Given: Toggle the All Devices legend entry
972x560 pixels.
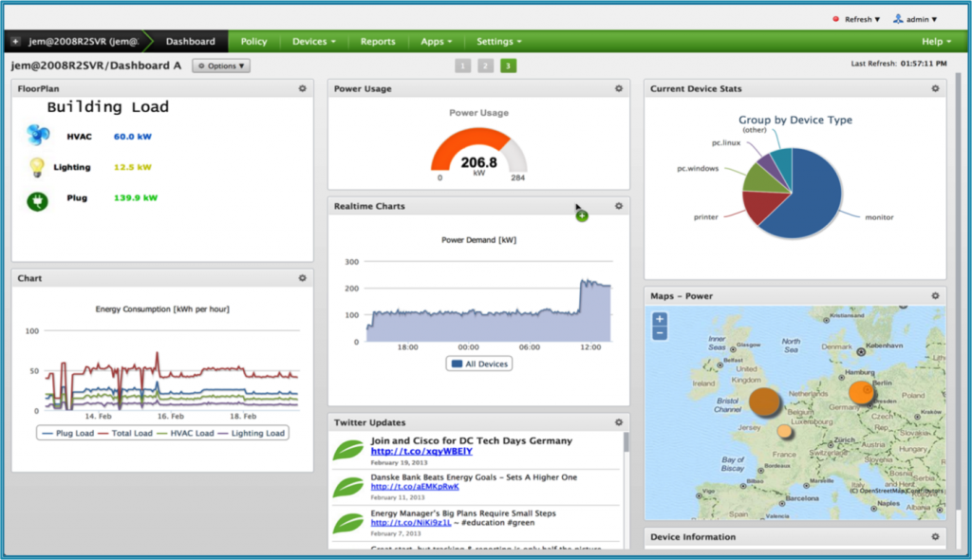Looking at the screenshot, I should (479, 364).
